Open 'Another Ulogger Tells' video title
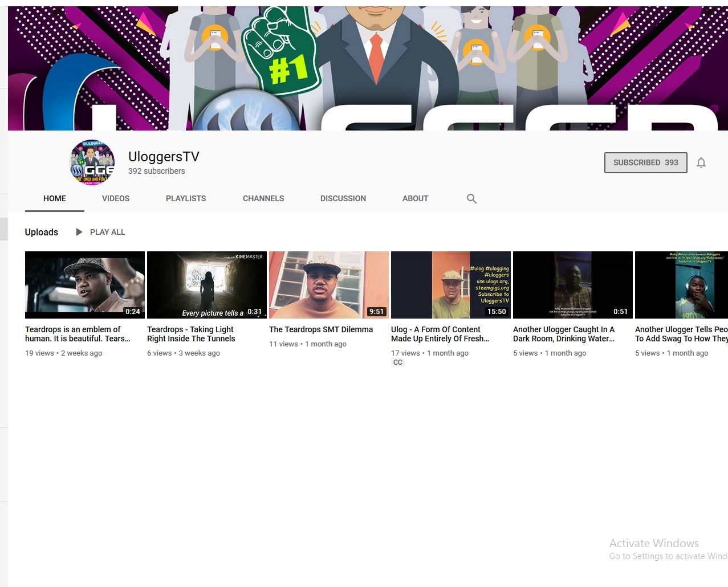 (681, 334)
